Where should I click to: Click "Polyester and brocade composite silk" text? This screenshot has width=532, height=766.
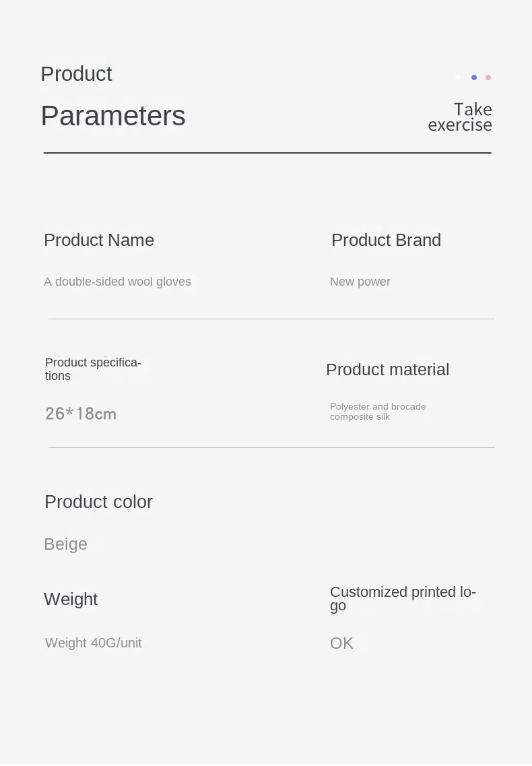378,412
